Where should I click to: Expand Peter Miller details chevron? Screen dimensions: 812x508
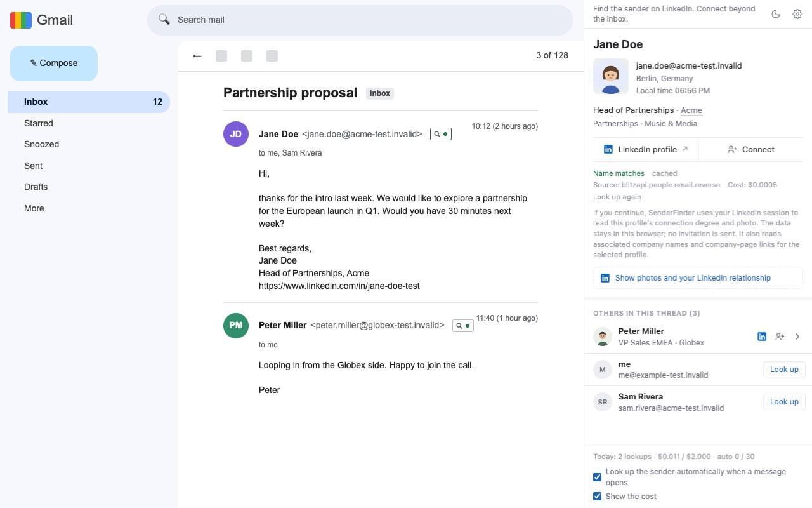tap(798, 337)
